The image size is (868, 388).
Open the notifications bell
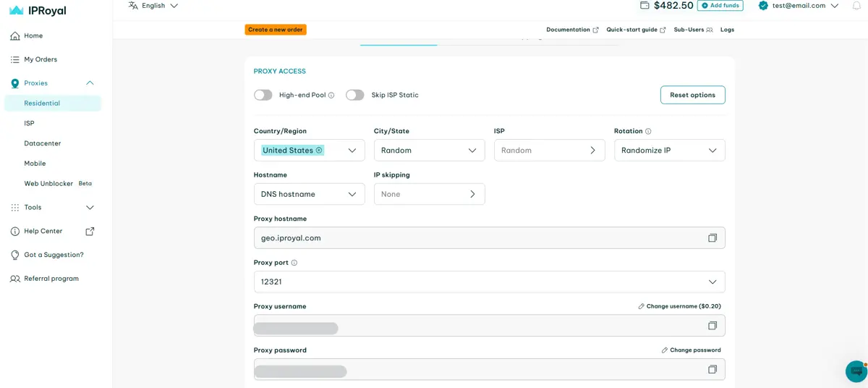click(x=856, y=6)
